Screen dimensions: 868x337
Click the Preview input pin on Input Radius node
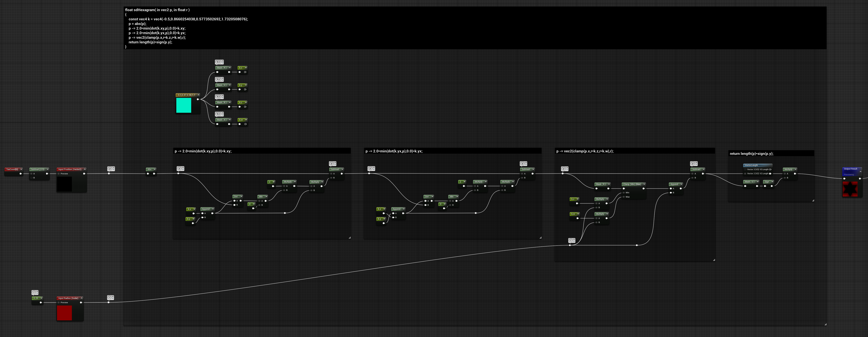pos(59,303)
